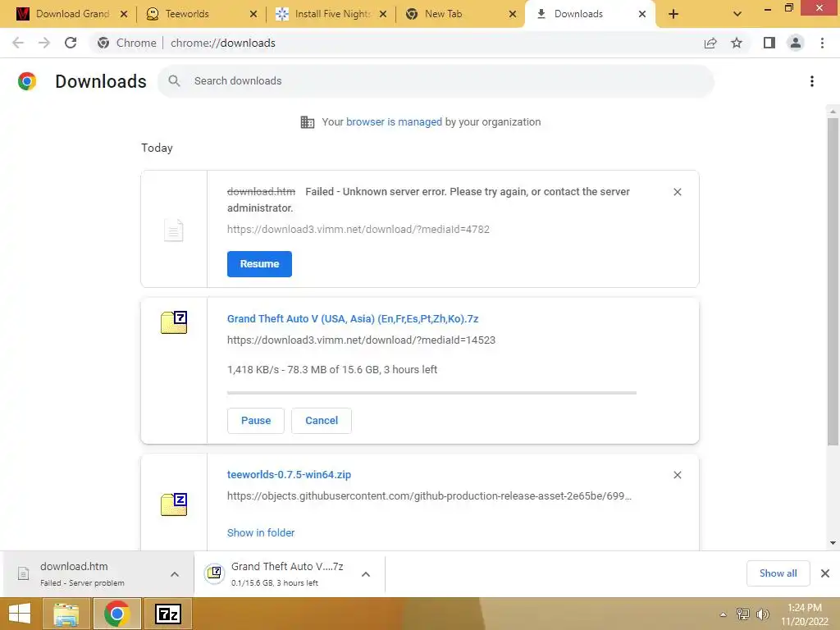840x630 pixels.
Task: Click the Chrome logo beside Downloads heading
Action: (27, 81)
